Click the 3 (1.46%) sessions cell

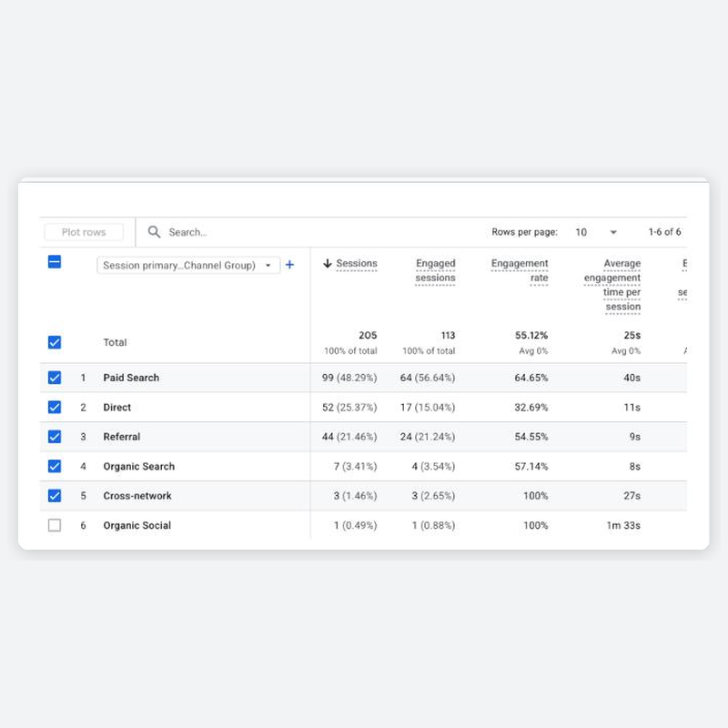[355, 496]
